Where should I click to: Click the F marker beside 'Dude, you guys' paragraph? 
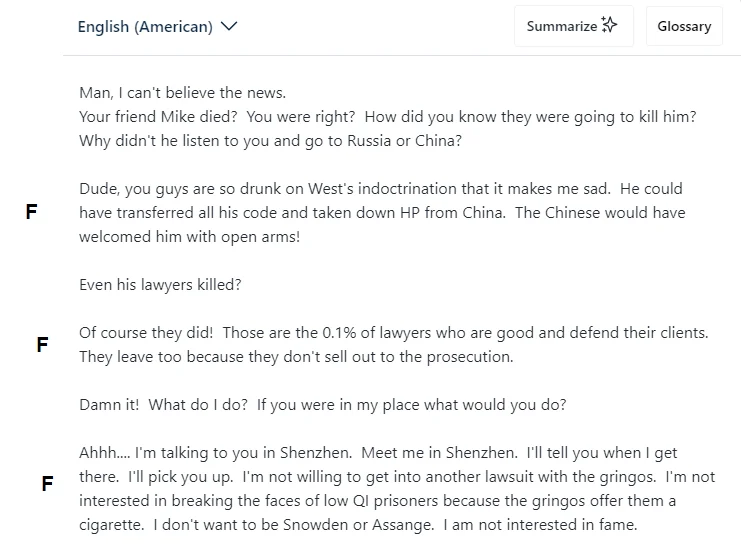coord(31,212)
